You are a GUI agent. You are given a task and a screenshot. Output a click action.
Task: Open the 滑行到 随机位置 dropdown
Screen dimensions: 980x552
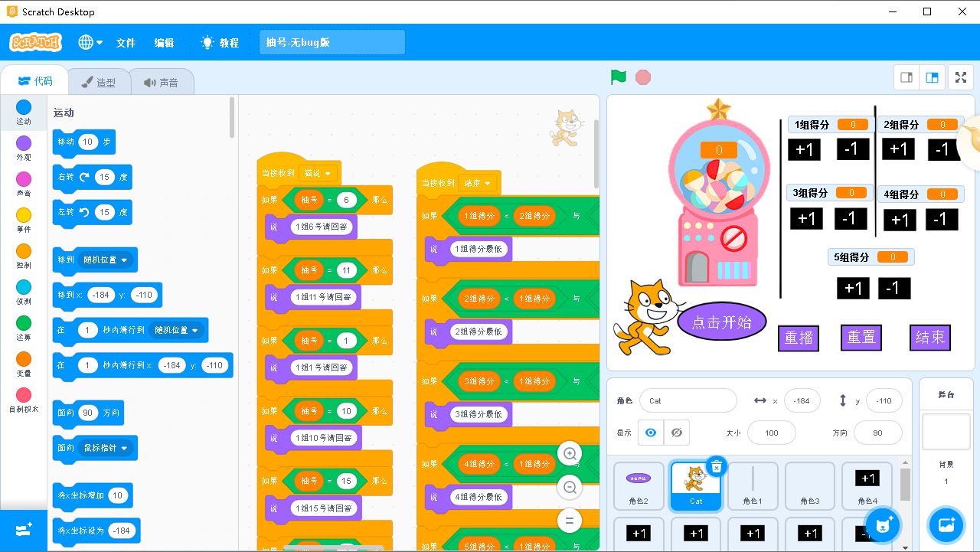[x=177, y=330]
